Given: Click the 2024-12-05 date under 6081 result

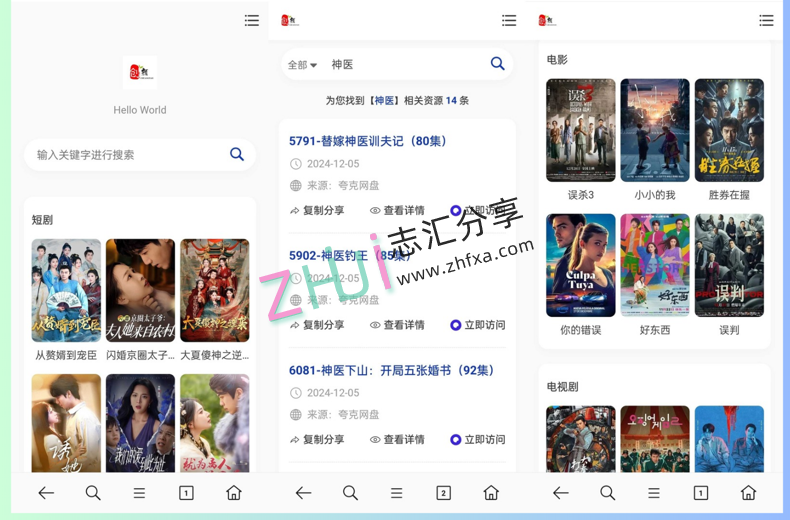Looking at the screenshot, I should pyautogui.click(x=333, y=393).
